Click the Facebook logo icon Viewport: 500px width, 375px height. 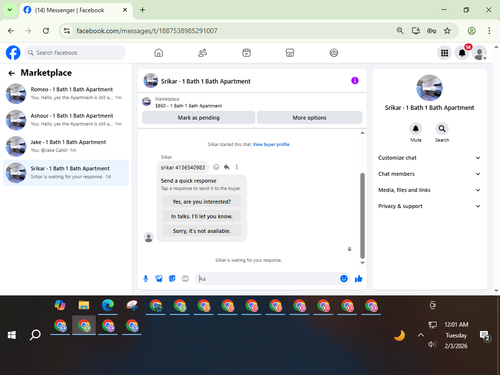[13, 53]
